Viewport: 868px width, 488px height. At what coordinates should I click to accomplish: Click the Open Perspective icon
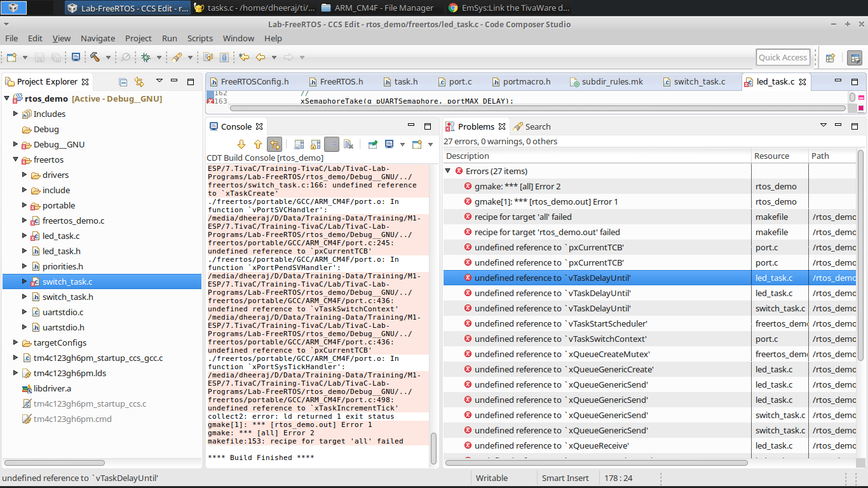point(830,58)
